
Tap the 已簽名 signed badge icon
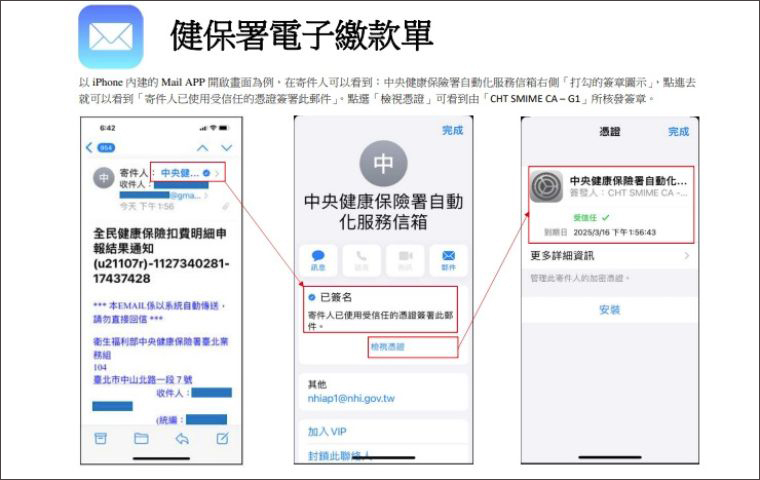pyautogui.click(x=312, y=297)
